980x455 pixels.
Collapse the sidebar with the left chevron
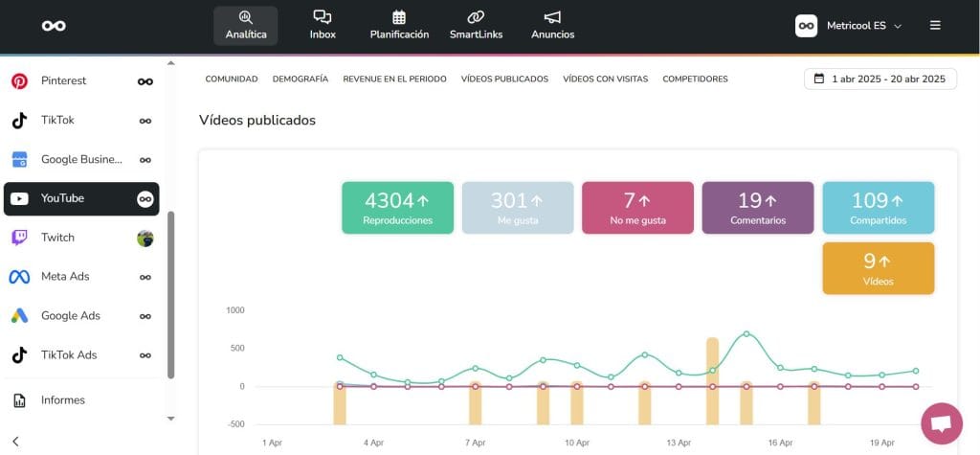point(15,442)
